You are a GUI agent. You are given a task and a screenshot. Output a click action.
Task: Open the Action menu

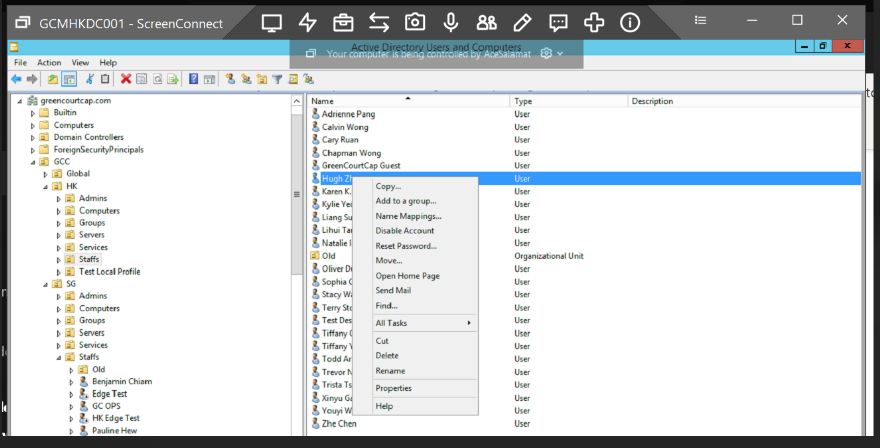click(x=49, y=62)
